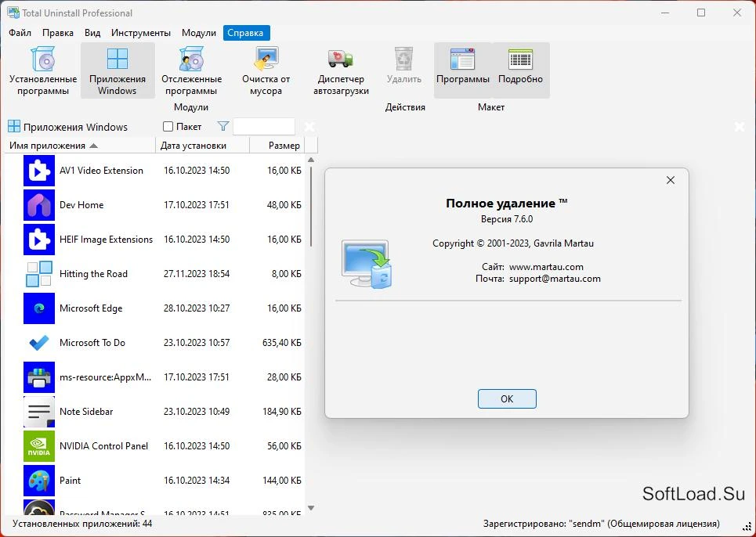
Task: Open the www.martau.com site link
Action: point(546,267)
